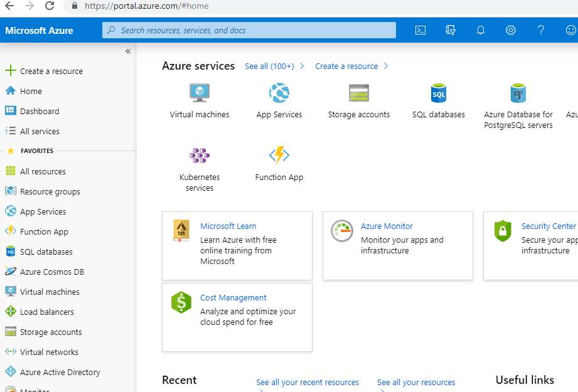Click the browser Reload button
The image size is (578, 392).
[50, 6]
